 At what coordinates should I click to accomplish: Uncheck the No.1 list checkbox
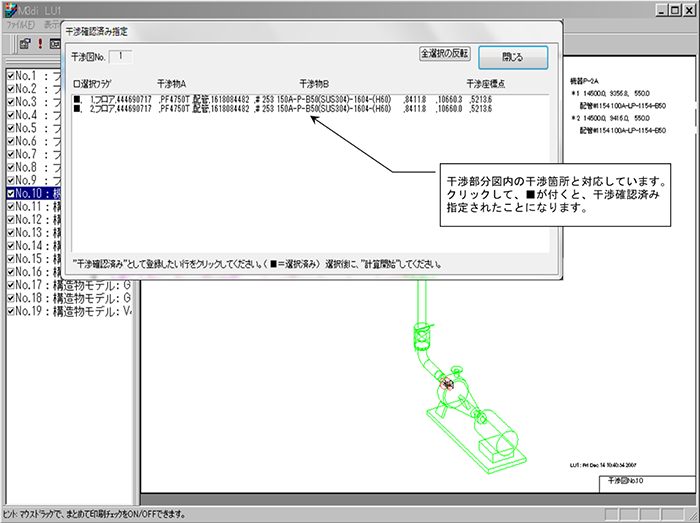[10, 75]
